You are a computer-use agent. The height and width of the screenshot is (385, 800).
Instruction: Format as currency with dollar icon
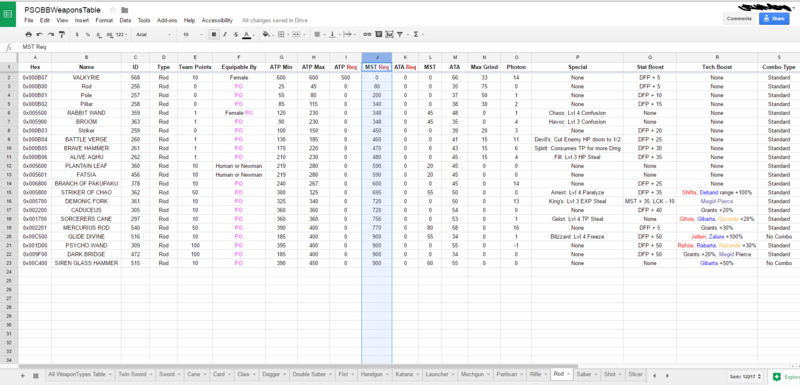77,35
